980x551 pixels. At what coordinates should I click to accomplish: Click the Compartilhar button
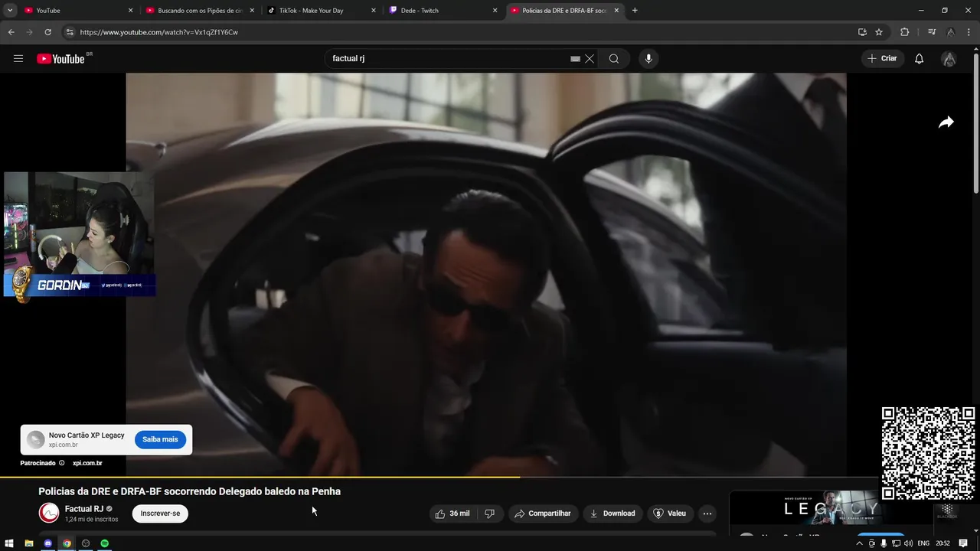point(543,514)
